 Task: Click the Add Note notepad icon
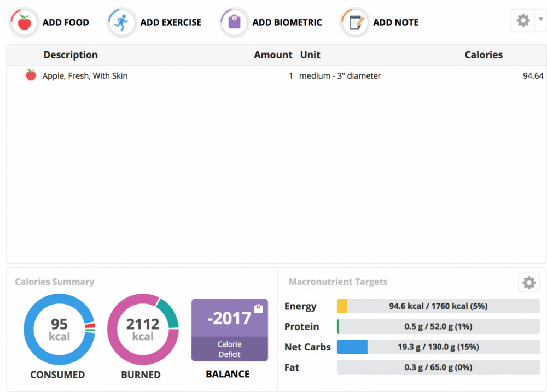(x=355, y=22)
